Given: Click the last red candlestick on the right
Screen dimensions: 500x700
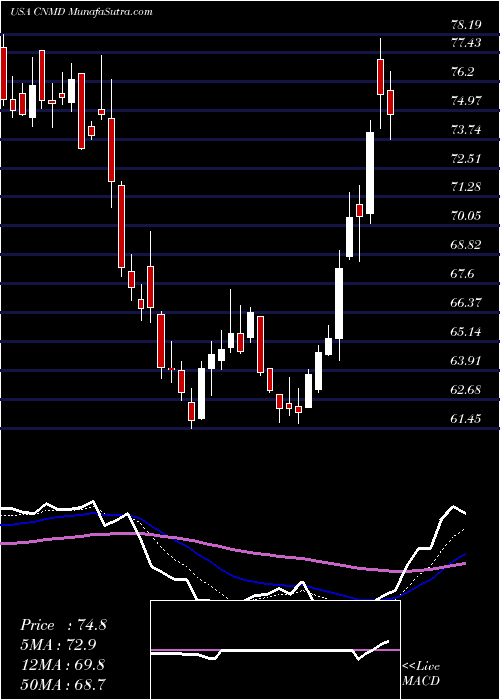Looking at the screenshot, I should [x=391, y=102].
